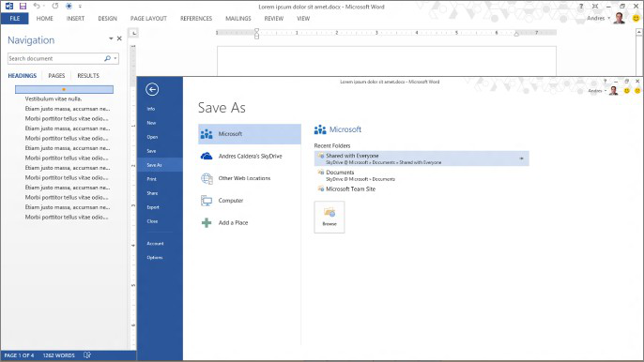Click the pin icon on Shared with Everyone
The width and height of the screenshot is (644, 362).
point(522,158)
